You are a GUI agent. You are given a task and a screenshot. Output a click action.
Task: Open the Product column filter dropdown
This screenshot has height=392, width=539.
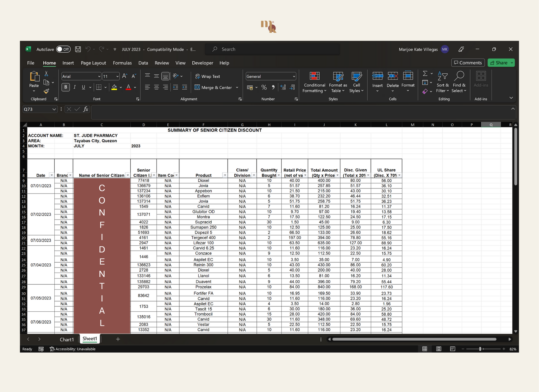point(224,176)
